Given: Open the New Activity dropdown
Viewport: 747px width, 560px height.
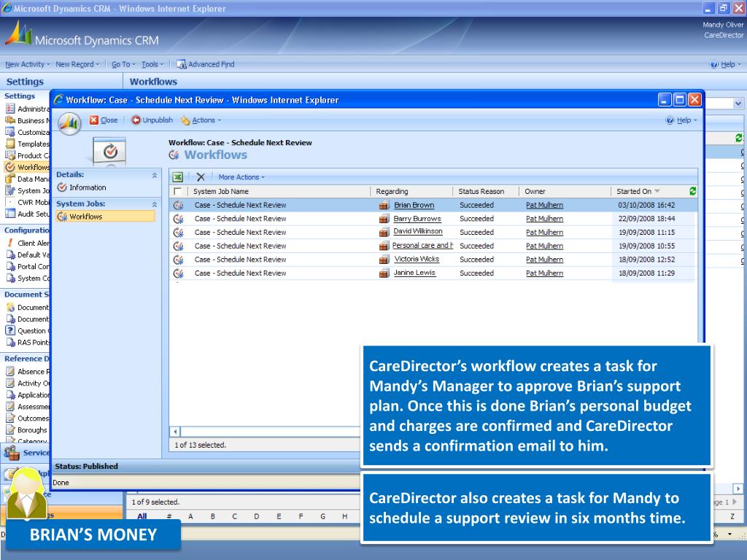Looking at the screenshot, I should [28, 64].
